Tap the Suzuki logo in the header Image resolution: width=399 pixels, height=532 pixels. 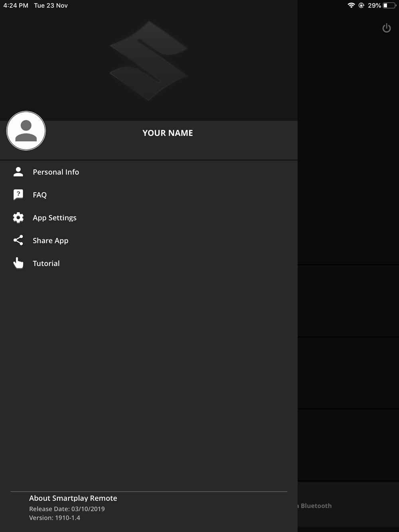tap(149, 61)
